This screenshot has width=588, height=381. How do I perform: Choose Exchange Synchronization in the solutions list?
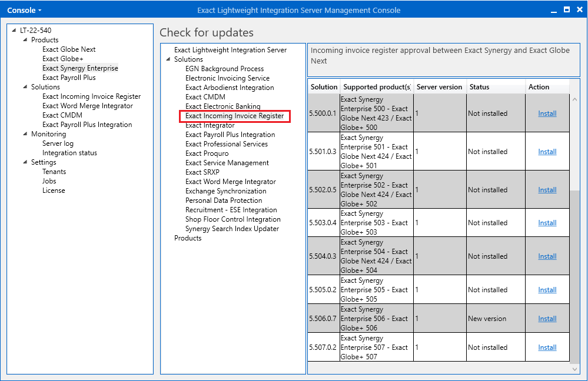(x=225, y=191)
